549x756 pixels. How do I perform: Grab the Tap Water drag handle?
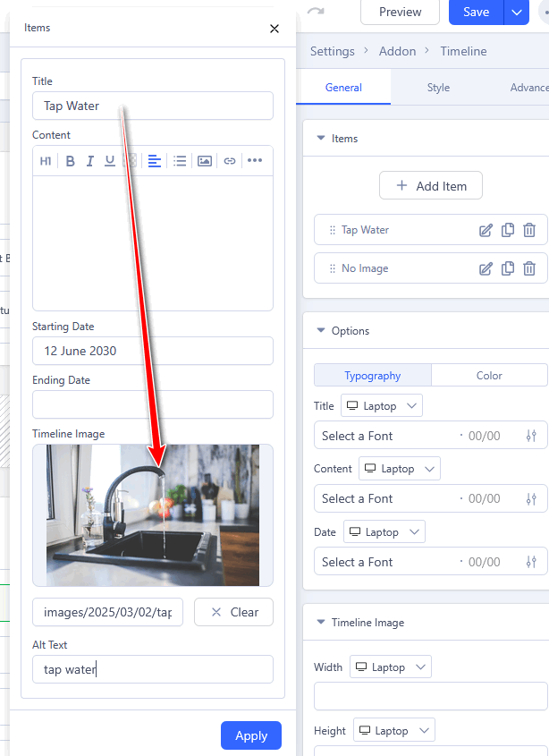point(332,230)
